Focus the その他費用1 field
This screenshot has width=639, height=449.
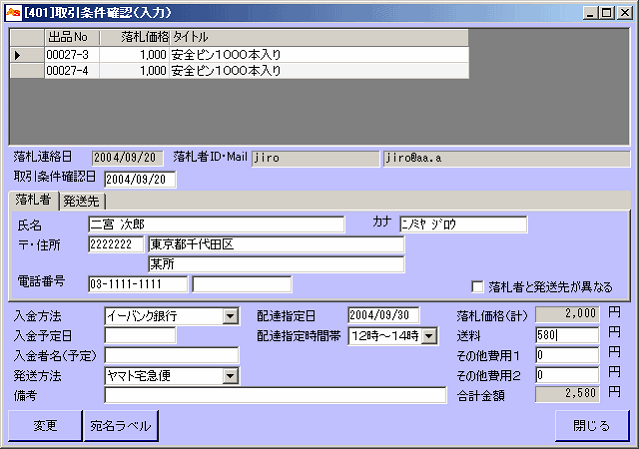[x=567, y=355]
